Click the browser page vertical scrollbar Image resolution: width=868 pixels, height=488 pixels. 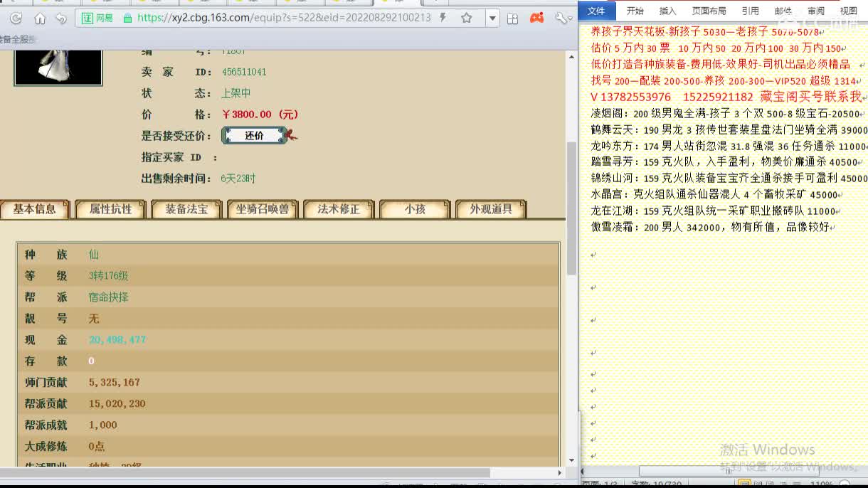click(571, 208)
